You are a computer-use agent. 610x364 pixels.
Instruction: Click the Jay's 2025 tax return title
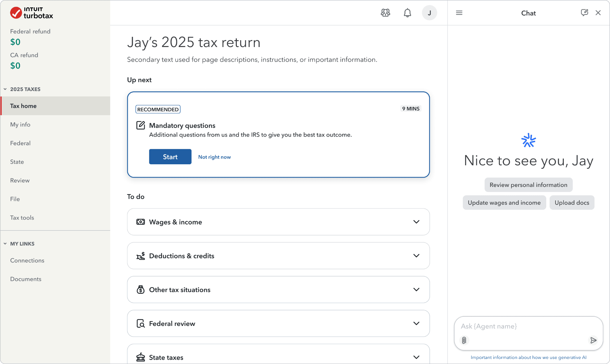pos(194,42)
